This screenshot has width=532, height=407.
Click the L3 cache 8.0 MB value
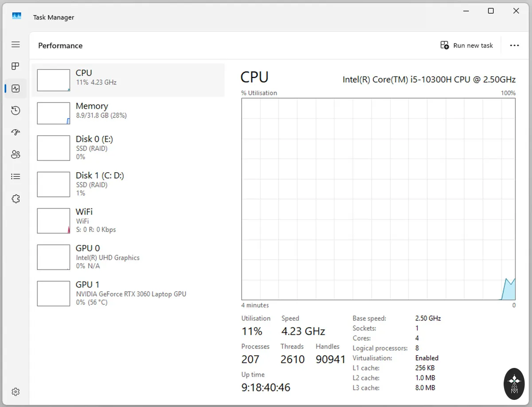pyautogui.click(x=425, y=387)
